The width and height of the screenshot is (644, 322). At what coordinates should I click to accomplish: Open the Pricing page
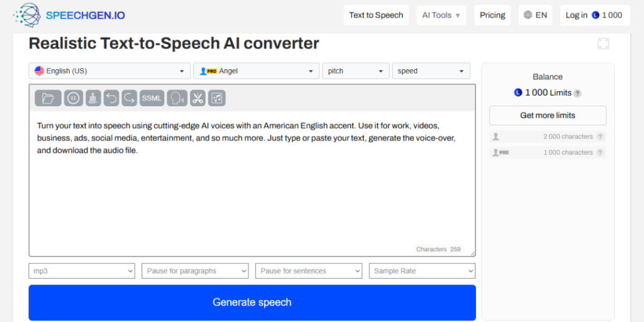[x=492, y=15]
